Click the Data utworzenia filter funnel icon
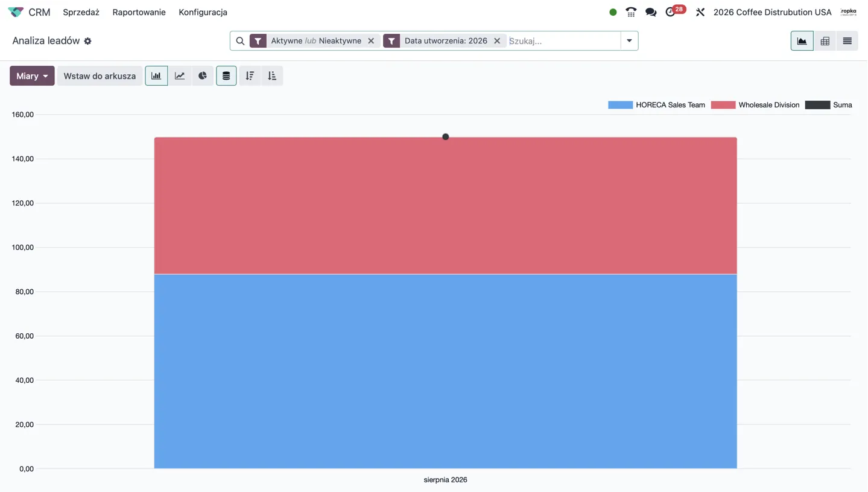Viewport: 868px width, 492px height. click(391, 41)
